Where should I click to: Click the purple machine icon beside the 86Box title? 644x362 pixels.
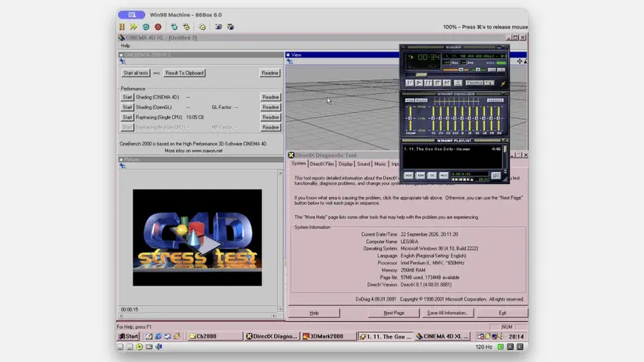point(131,15)
